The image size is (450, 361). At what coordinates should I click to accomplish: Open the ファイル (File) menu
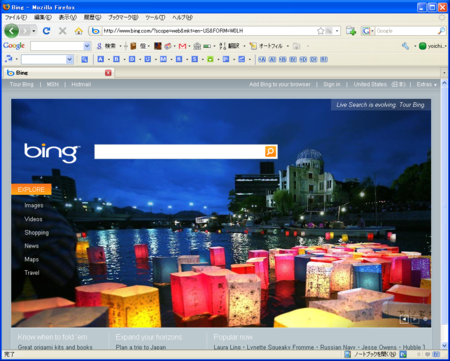(16, 17)
